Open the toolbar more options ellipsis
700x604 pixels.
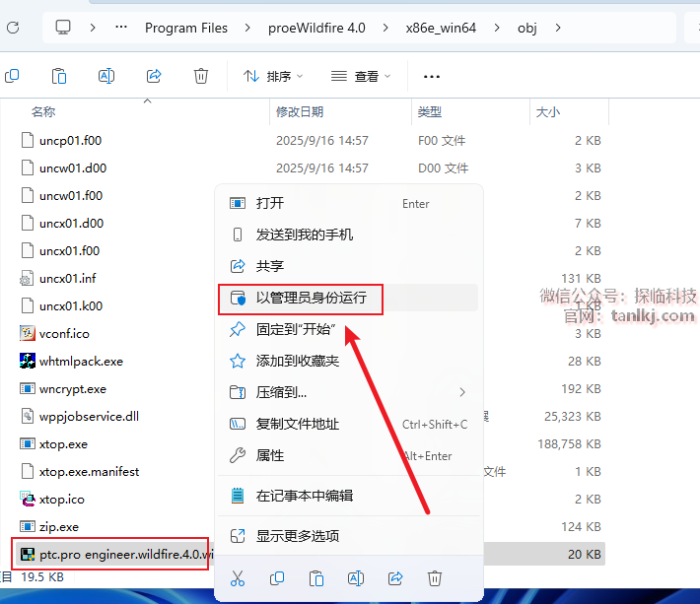[431, 77]
